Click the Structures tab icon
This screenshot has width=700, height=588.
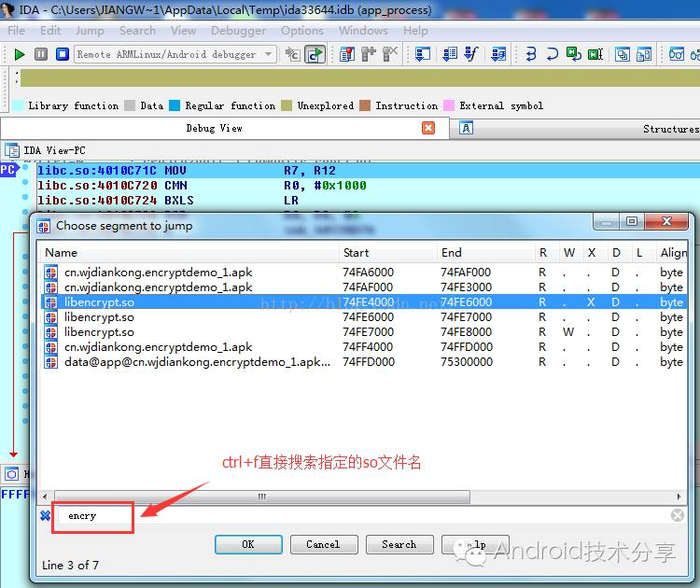click(x=466, y=128)
